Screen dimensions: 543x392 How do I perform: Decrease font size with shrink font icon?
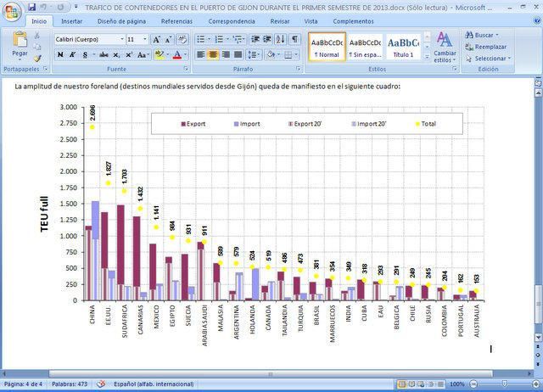coord(168,40)
